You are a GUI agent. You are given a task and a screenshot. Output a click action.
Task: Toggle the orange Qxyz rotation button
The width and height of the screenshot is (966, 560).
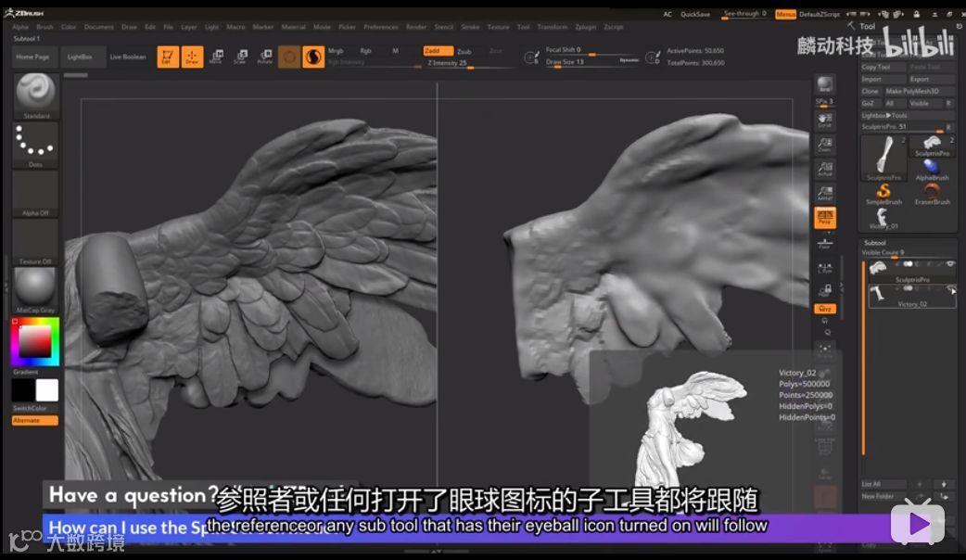[825, 309]
